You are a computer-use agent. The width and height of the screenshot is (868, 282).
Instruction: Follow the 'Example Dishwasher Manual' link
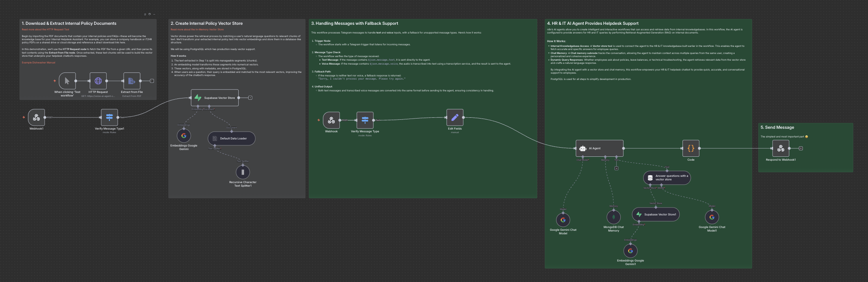[x=39, y=63]
